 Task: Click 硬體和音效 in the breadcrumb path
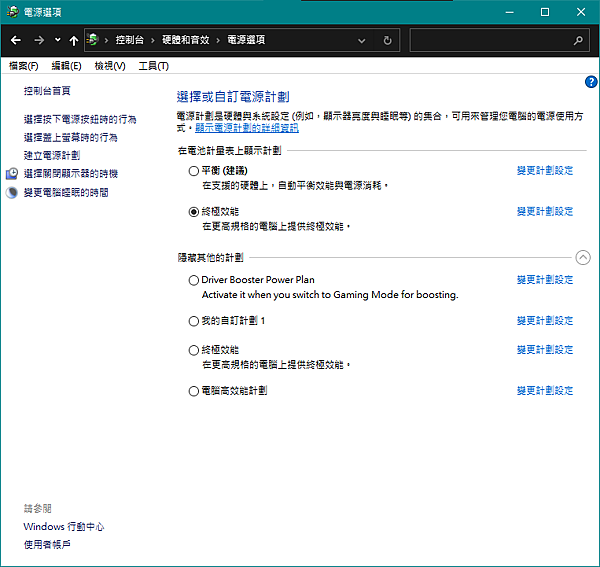point(186,40)
